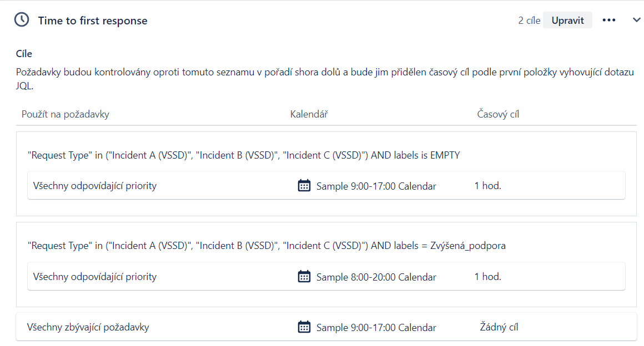The height and width of the screenshot is (346, 644).
Task: Click Sample 8:00-20:00 Calendar name
Action: 376,277
